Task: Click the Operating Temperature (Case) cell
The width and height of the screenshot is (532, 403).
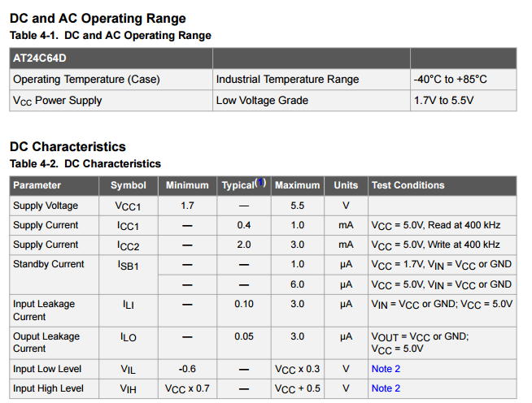Action: 86,80
